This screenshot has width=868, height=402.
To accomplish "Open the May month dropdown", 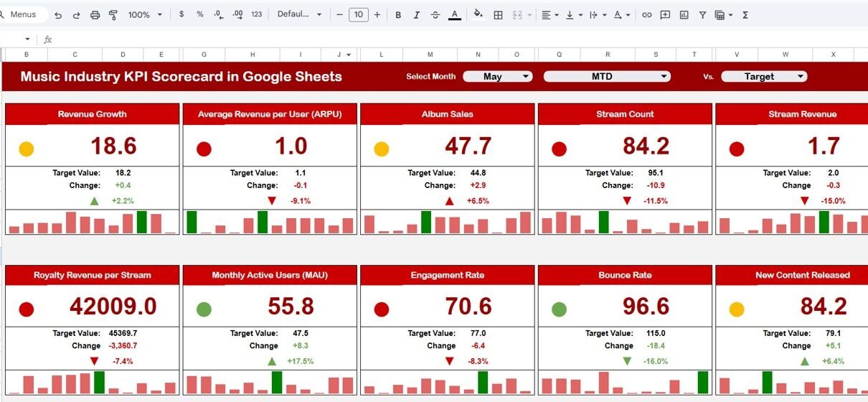I will click(x=497, y=76).
